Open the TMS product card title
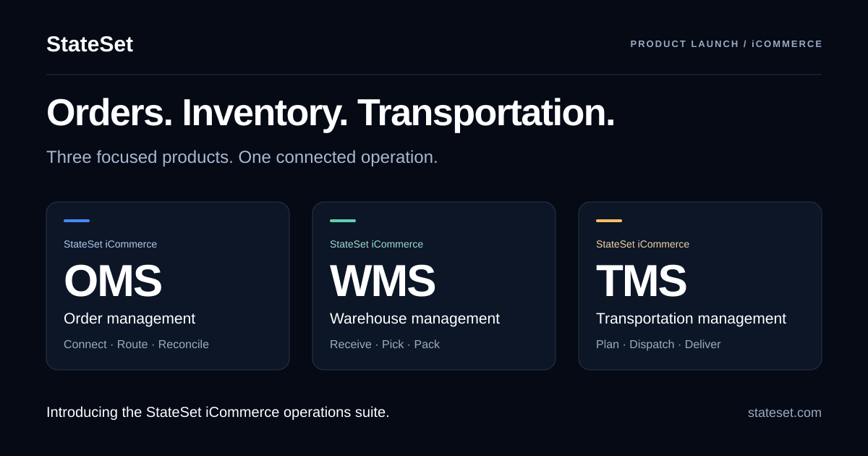The height and width of the screenshot is (456, 868). pos(641,281)
